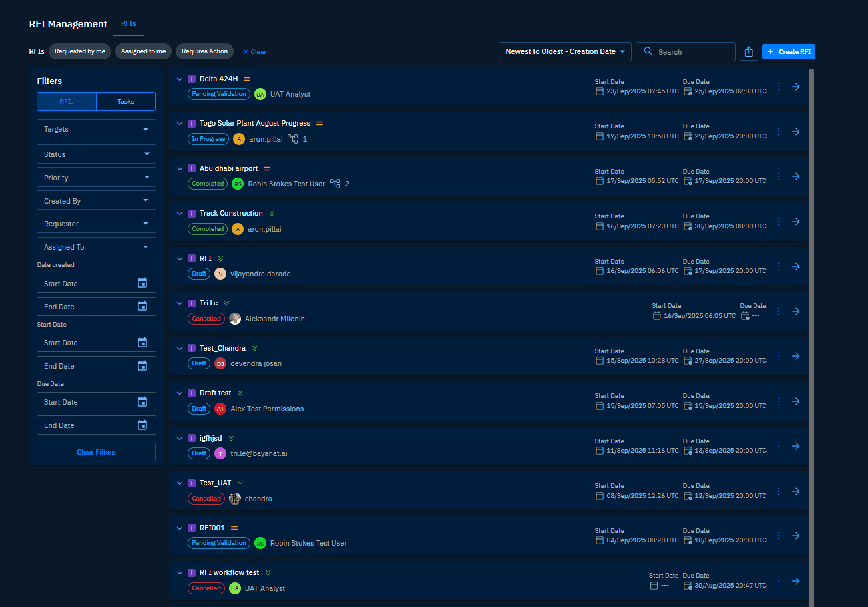868x607 pixels.
Task: Click the export icon beside the search box
Action: pos(749,52)
